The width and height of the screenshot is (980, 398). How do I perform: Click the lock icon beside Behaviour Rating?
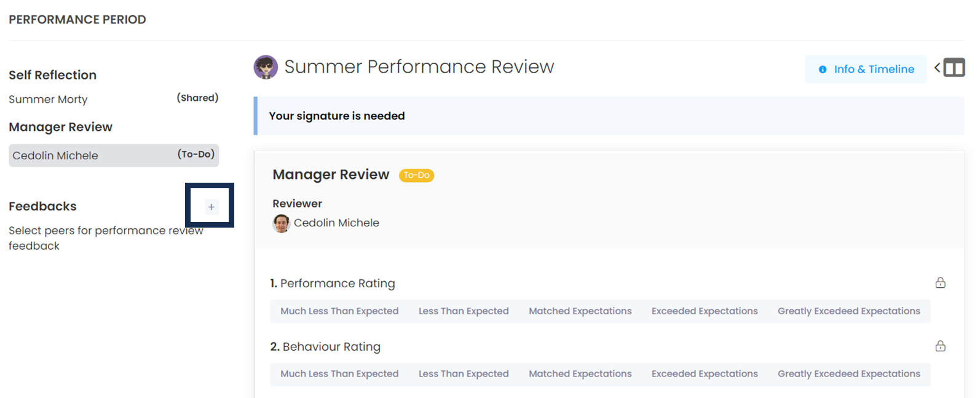click(940, 346)
